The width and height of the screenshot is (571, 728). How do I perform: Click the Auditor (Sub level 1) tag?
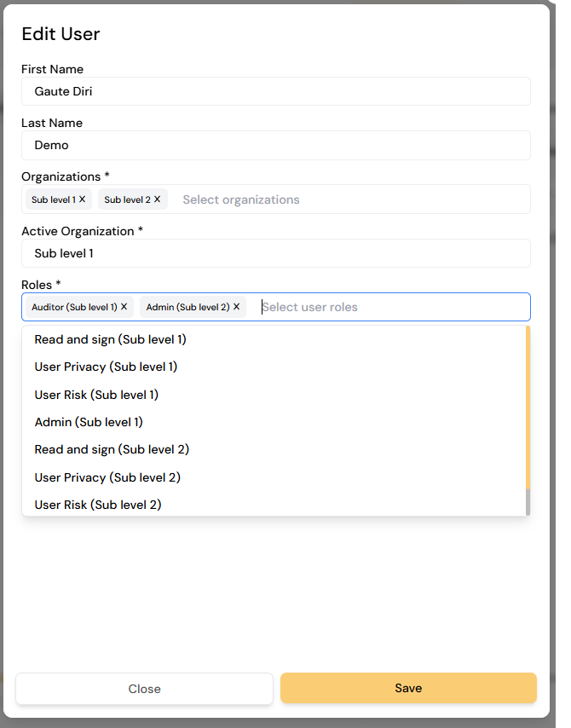74,307
